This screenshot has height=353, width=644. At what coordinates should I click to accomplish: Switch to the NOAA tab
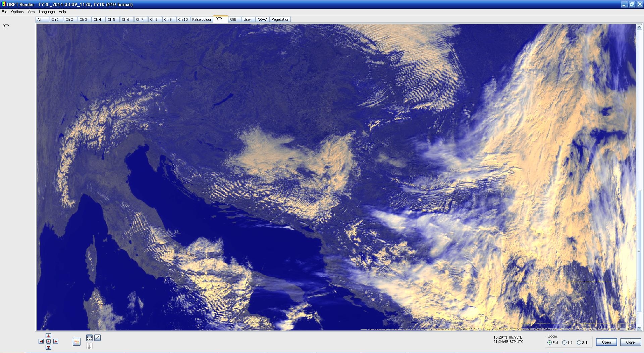click(263, 19)
